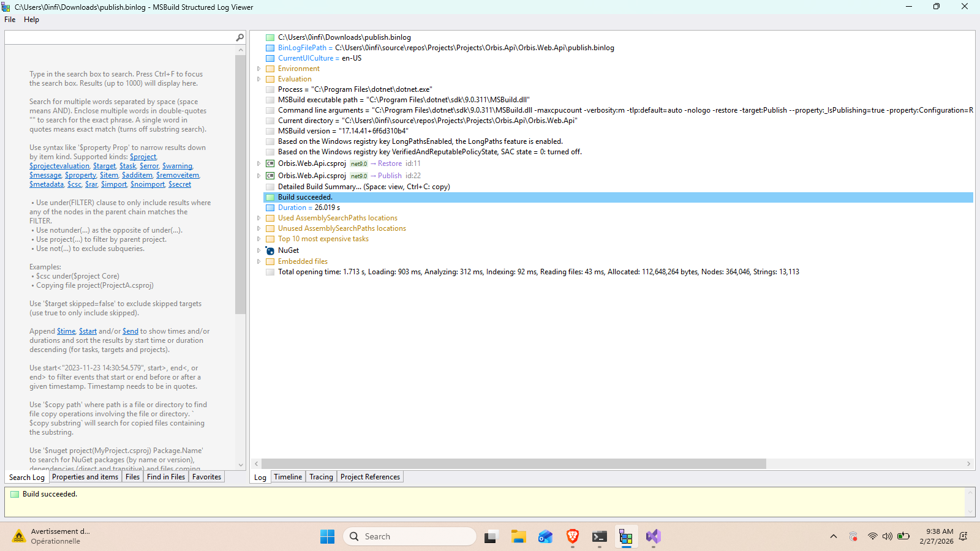Click the Embedded files folder icon

(270, 261)
